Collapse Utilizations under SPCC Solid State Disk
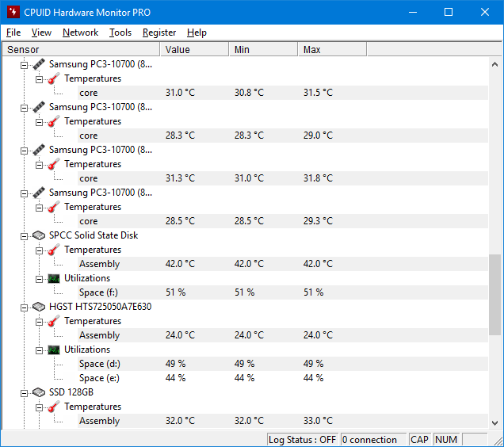The height and width of the screenshot is (447, 504). (39, 280)
